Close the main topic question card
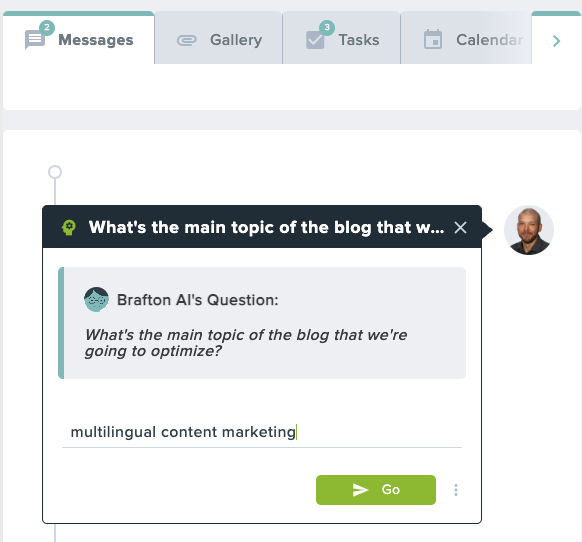This screenshot has height=542, width=582. point(460,228)
